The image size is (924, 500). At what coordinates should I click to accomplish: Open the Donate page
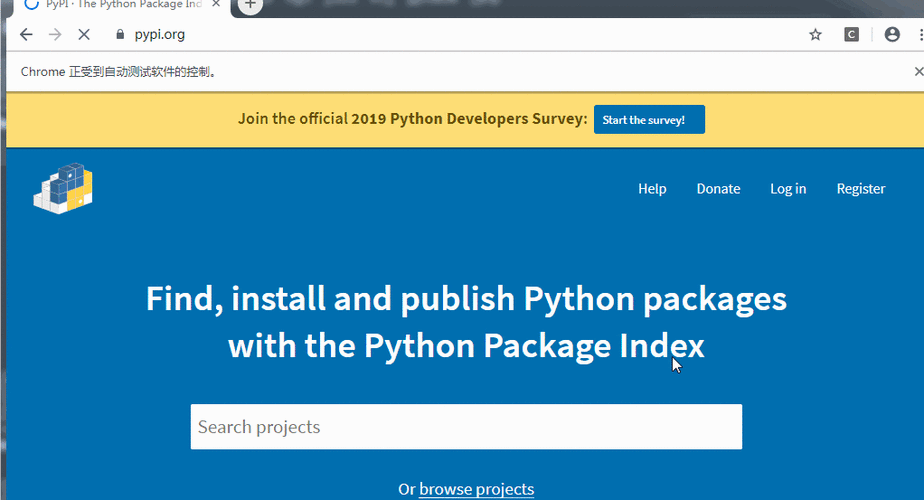point(718,189)
